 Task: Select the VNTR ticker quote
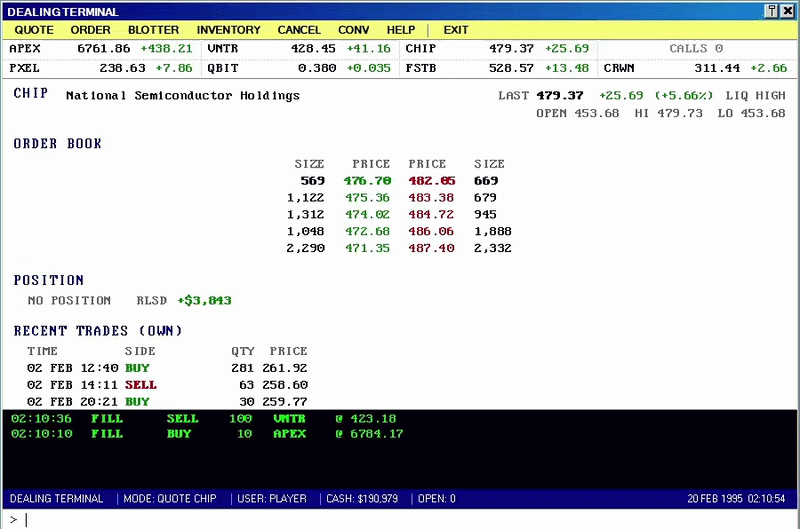[x=299, y=48]
